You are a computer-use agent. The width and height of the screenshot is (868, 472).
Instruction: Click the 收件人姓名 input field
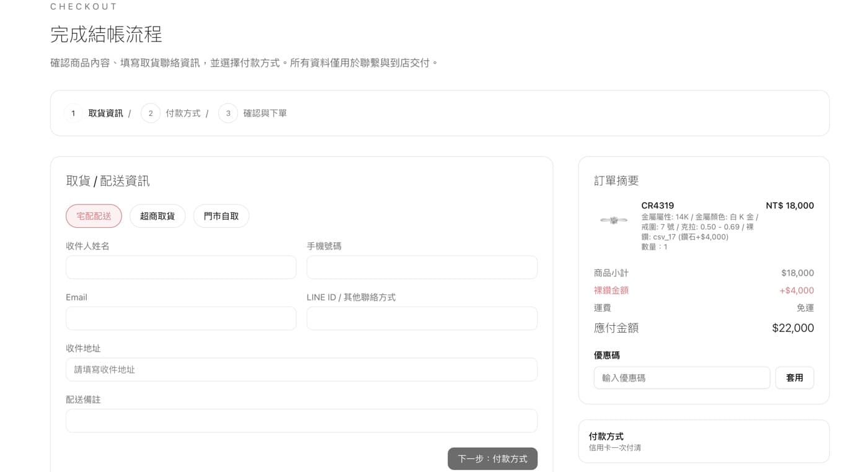[181, 268]
